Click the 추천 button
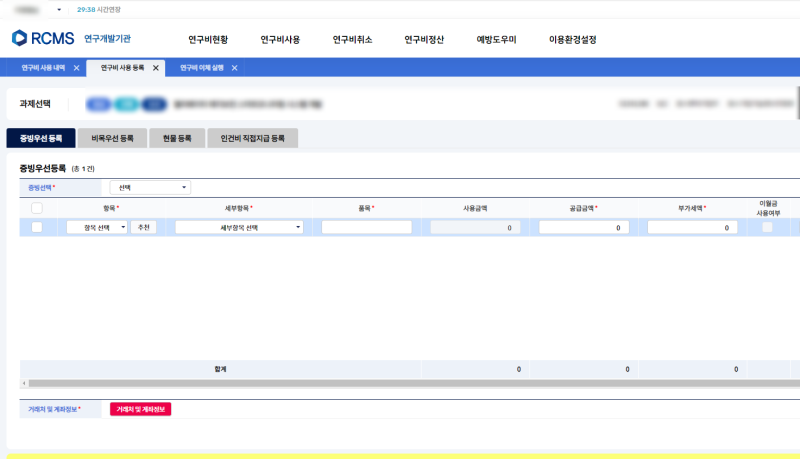 143,227
